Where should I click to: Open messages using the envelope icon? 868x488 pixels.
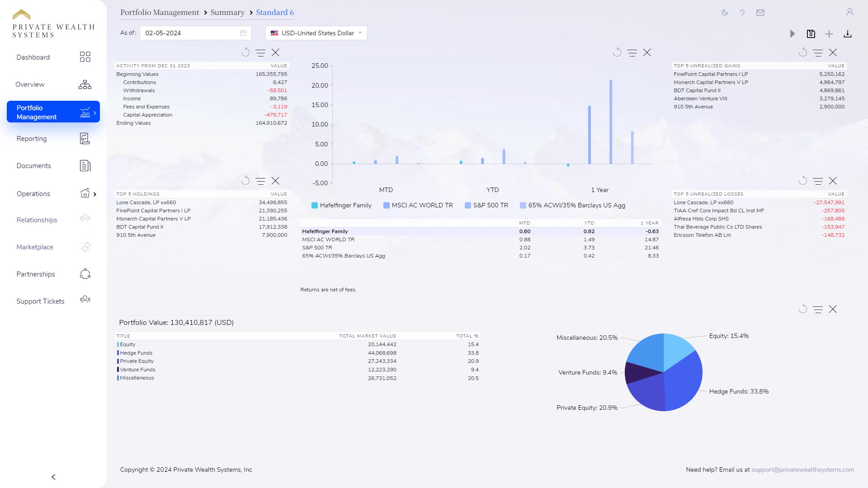click(760, 13)
